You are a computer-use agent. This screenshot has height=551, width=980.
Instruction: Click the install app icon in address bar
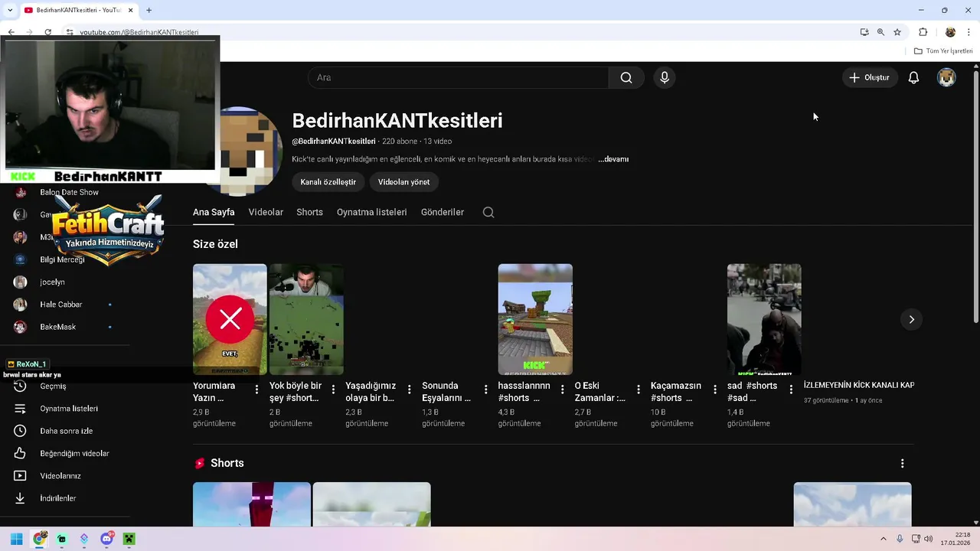(x=864, y=32)
